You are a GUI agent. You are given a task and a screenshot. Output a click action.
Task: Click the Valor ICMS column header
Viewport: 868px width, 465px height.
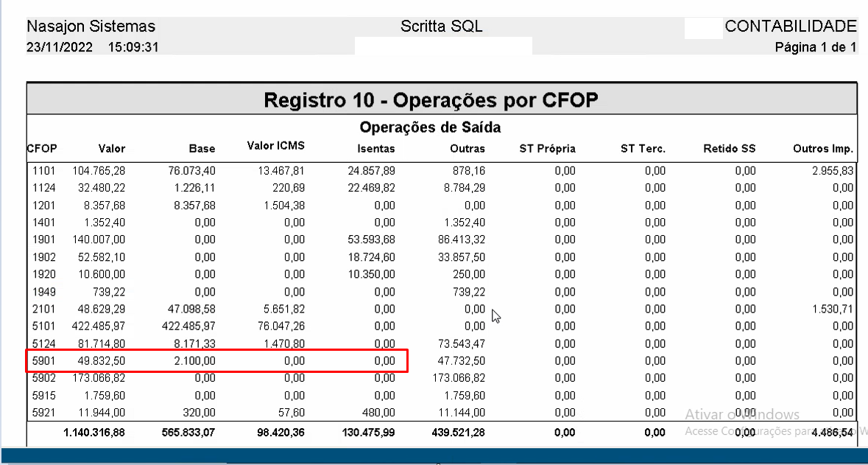tap(275, 147)
